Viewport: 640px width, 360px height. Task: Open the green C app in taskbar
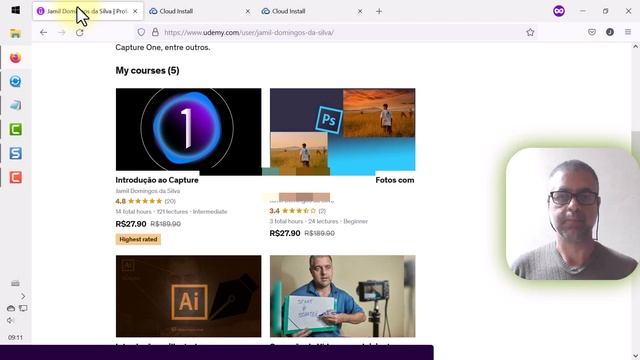pyautogui.click(x=16, y=129)
